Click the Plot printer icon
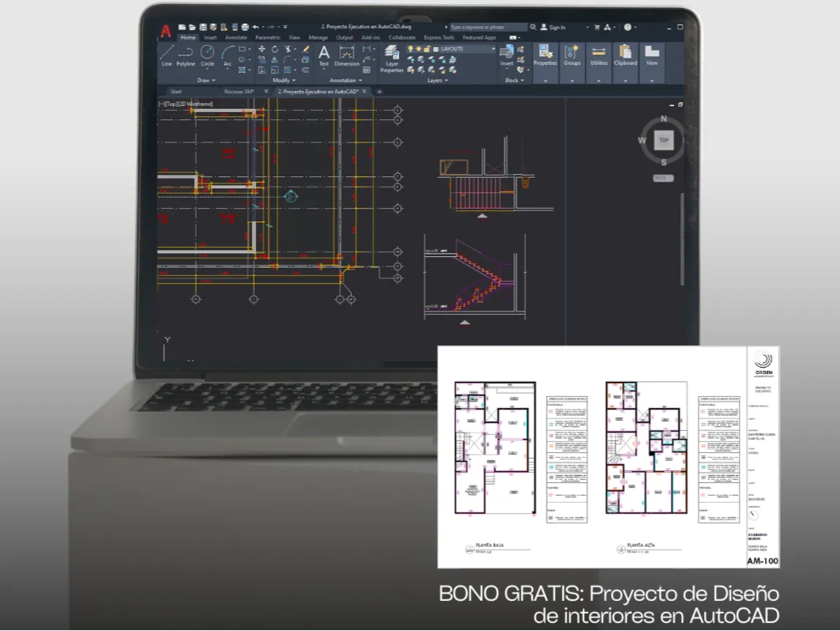This screenshot has width=840, height=631. point(245,27)
